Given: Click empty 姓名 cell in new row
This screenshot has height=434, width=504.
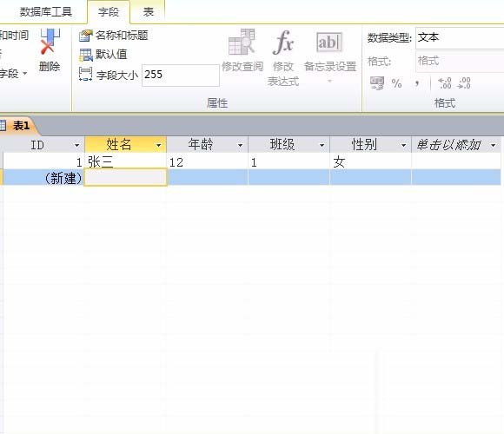Looking at the screenshot, I should 126,178.
